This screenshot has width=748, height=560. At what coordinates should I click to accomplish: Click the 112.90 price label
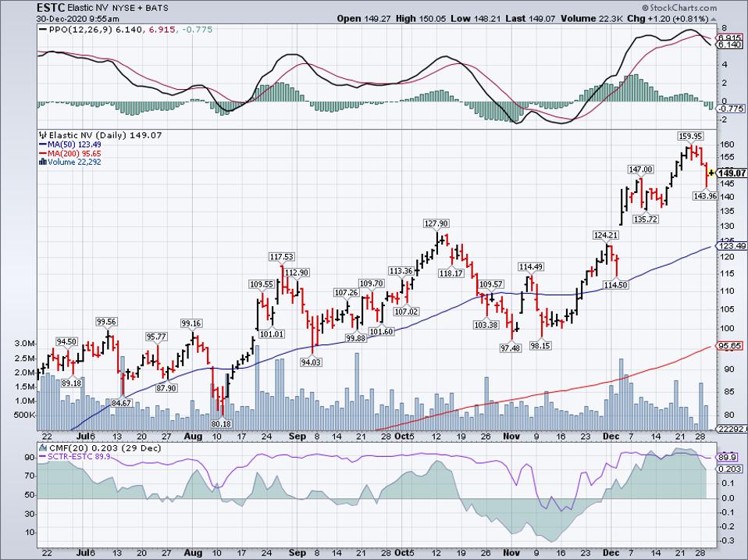[296, 273]
